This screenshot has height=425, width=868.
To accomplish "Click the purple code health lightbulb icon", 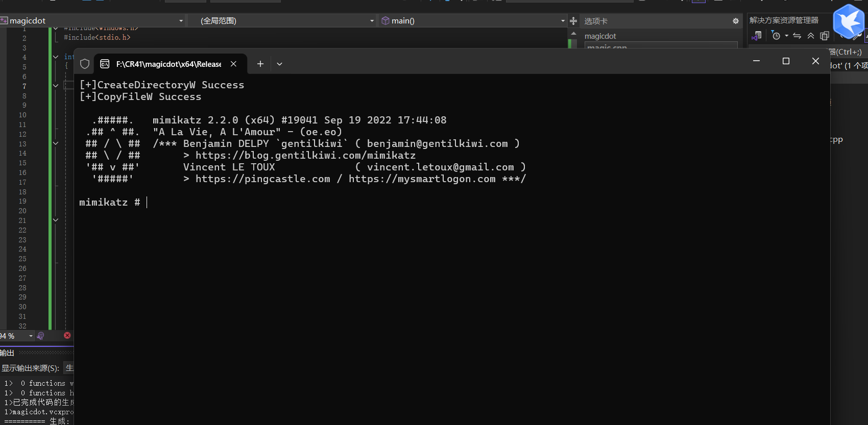I will pos(41,336).
